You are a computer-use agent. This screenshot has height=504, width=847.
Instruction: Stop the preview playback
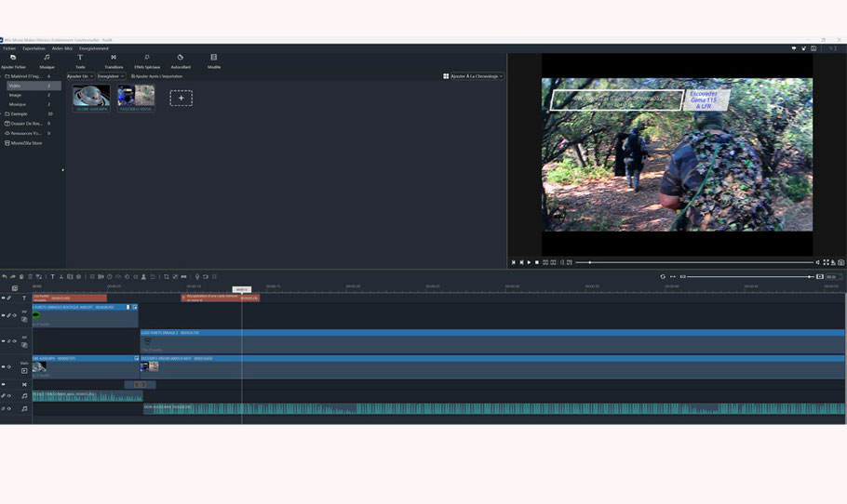click(x=537, y=262)
